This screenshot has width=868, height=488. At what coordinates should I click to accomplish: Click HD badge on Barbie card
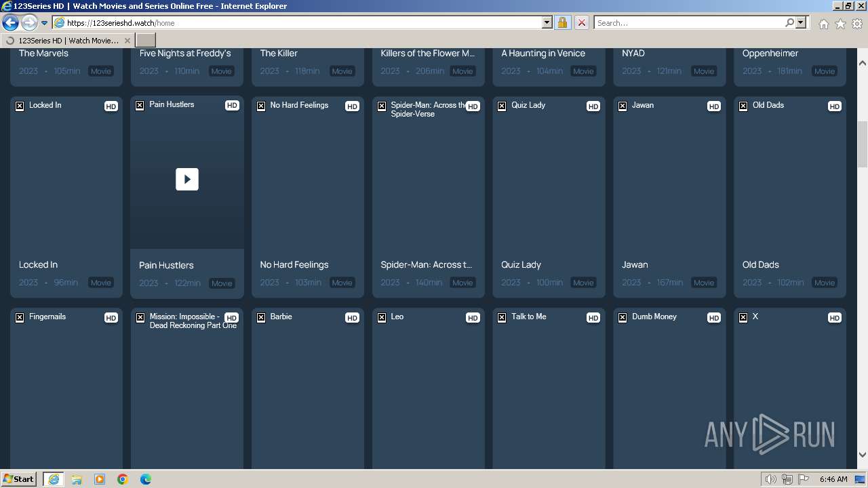[x=352, y=318]
